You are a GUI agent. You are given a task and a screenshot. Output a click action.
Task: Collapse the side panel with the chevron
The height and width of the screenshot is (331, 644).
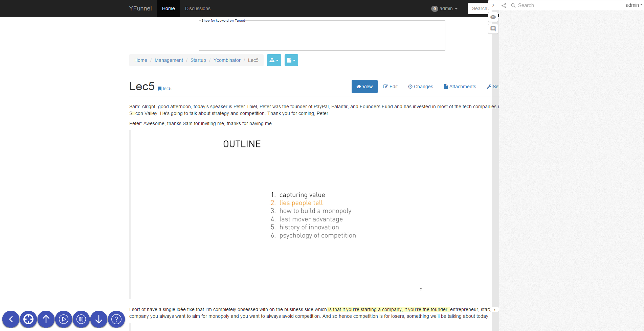point(493,5)
